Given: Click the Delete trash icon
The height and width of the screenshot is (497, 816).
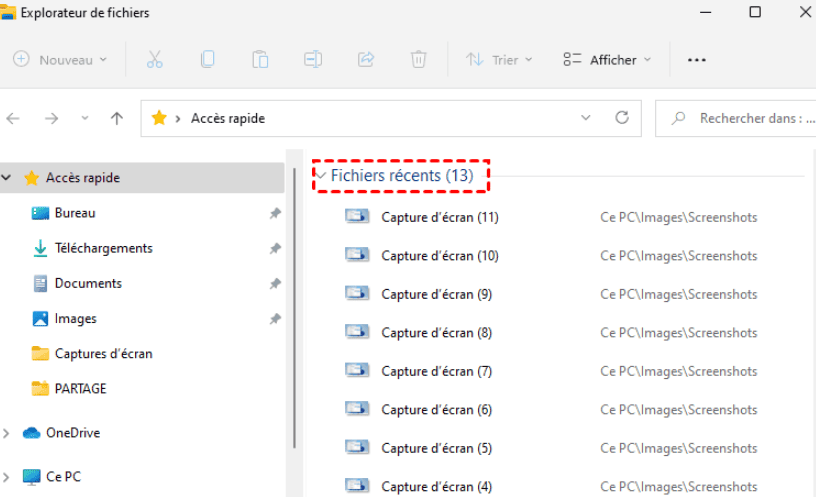Looking at the screenshot, I should click(418, 60).
